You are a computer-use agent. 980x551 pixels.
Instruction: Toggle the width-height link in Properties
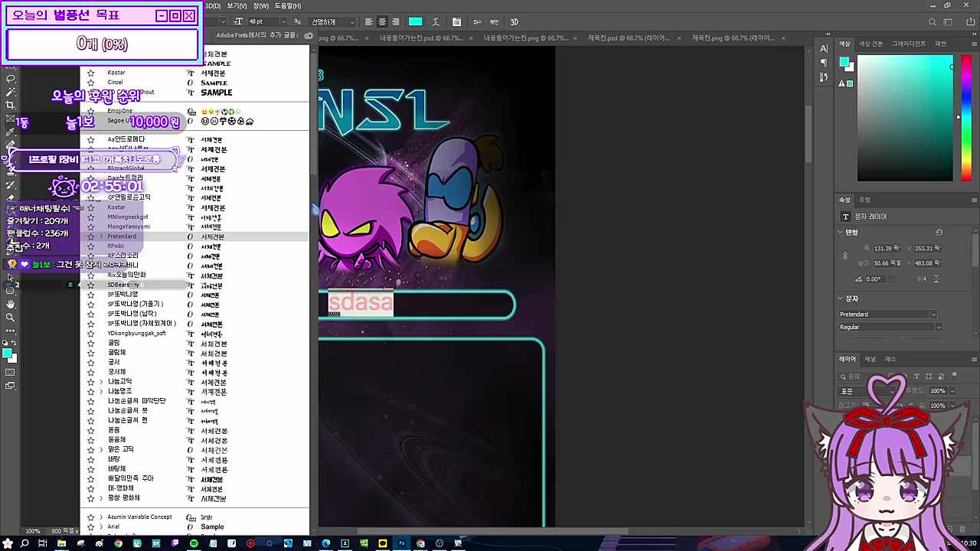845,256
